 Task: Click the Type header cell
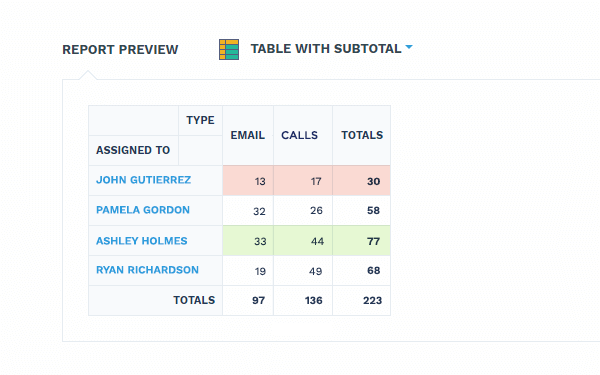tap(200, 120)
